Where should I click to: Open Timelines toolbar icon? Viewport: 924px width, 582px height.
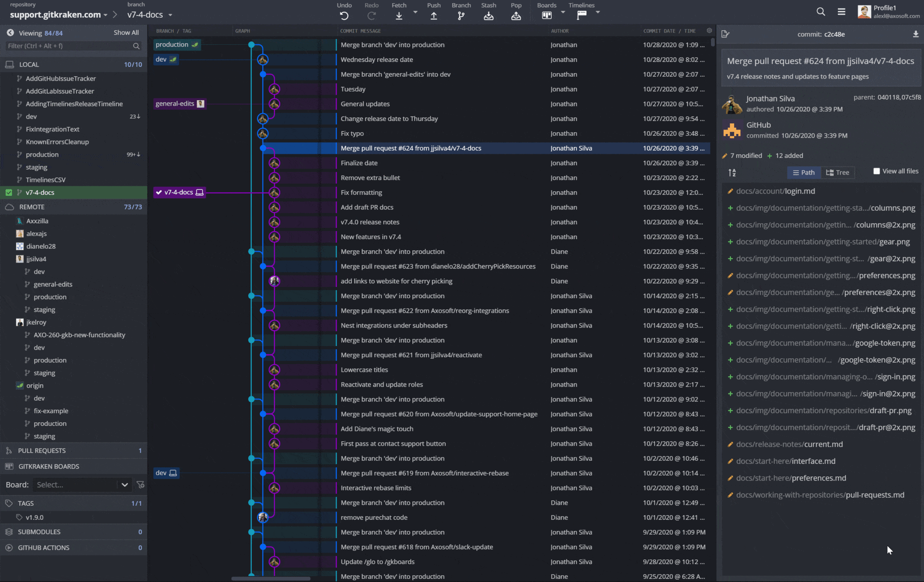click(582, 15)
